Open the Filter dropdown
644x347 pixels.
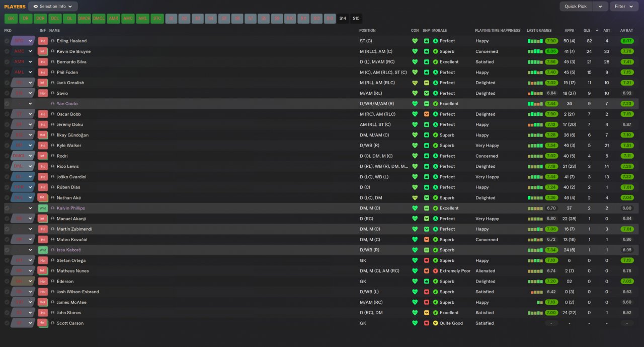(624, 7)
